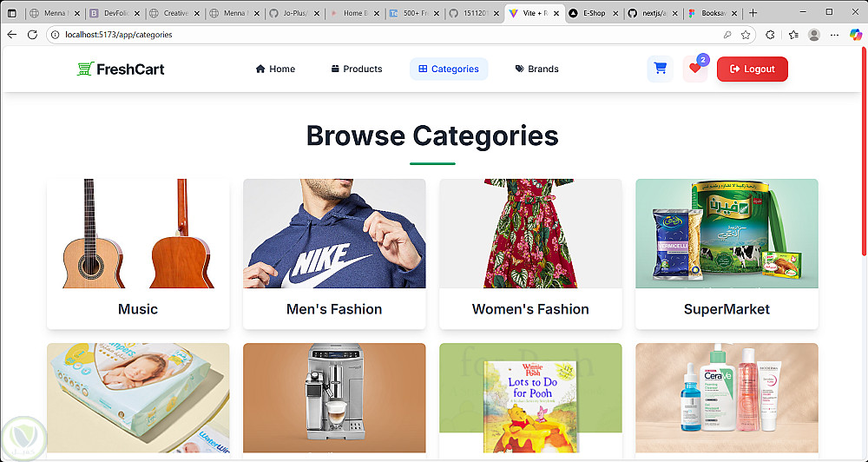Open browser favorites list icon
This screenshot has height=462, width=868.
(x=792, y=35)
